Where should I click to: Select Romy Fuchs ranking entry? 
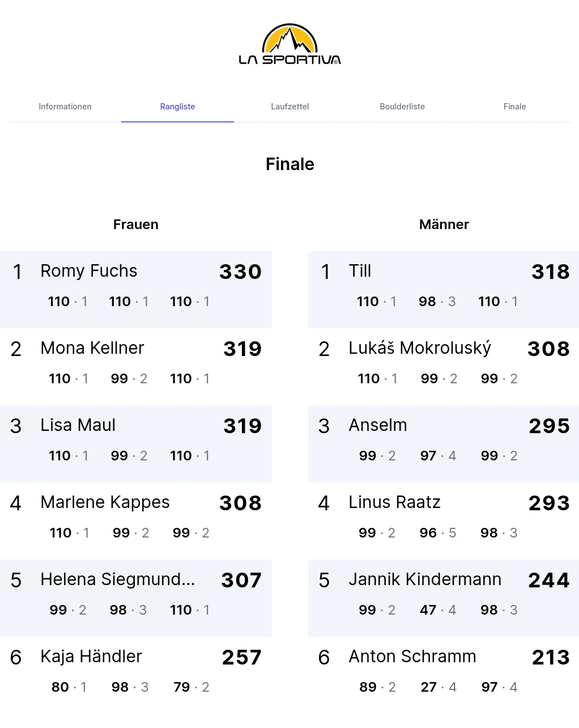[136, 290]
